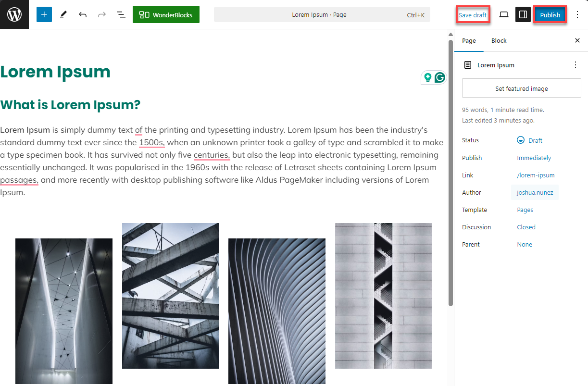Open the Publish Immediately date picker
The height and width of the screenshot is (386, 588).
pos(534,158)
